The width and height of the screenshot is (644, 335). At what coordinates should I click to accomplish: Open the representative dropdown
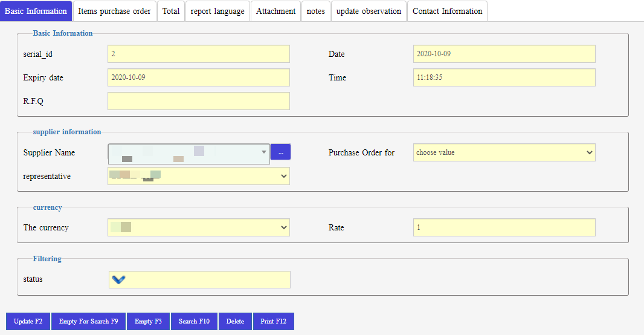point(198,176)
